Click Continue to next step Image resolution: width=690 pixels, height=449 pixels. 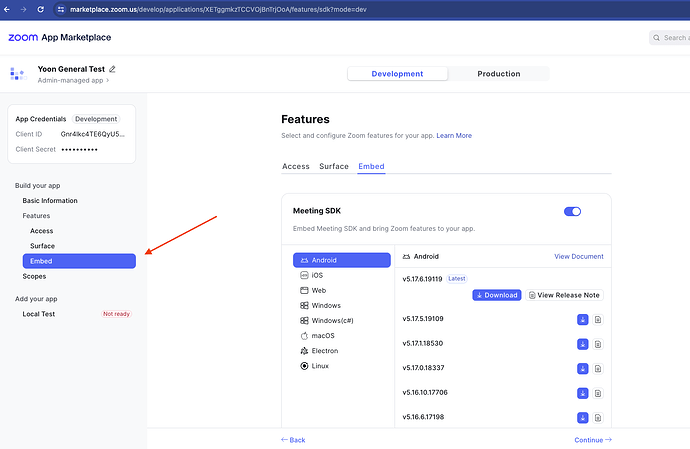point(593,440)
